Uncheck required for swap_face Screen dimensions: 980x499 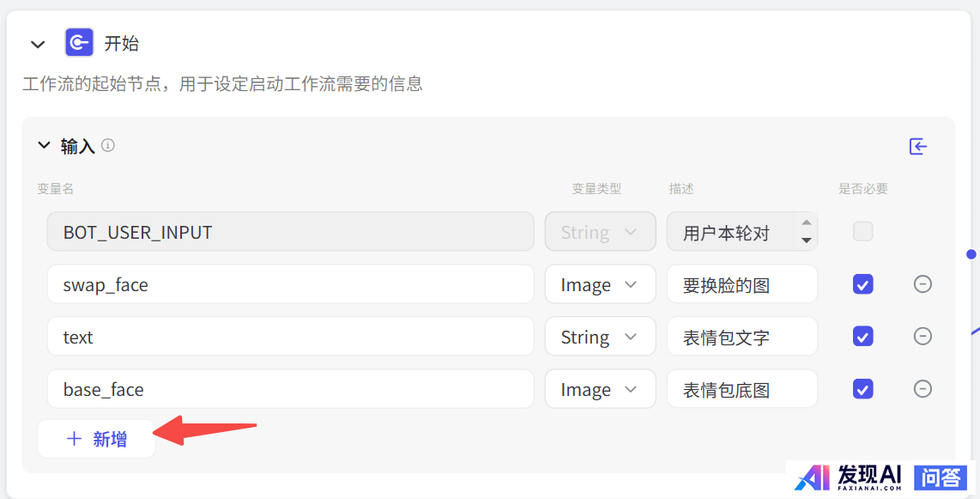pos(862,284)
